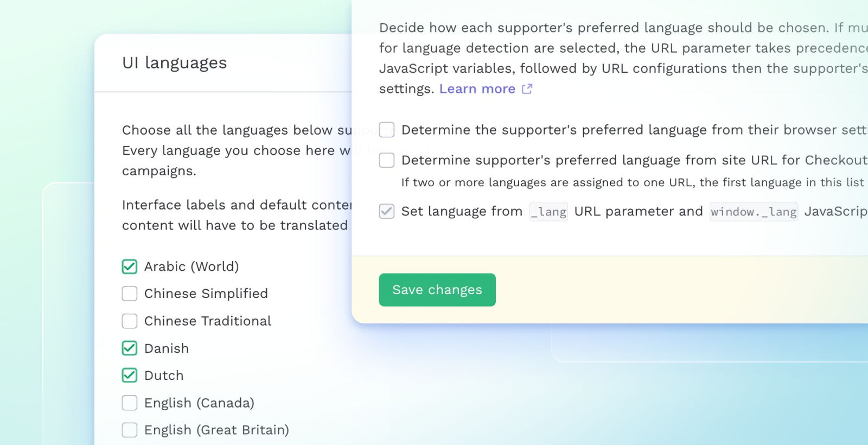Enable the Chinese Simplified language checkbox
The height and width of the screenshot is (445, 868).
tap(130, 294)
